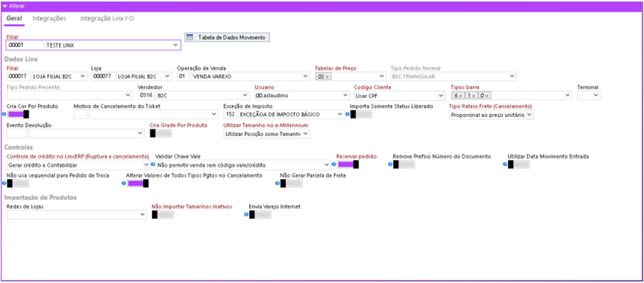Enable the Envia Varejo Internet toggle
Viewport: 644px width, 283px height.
pos(260,215)
